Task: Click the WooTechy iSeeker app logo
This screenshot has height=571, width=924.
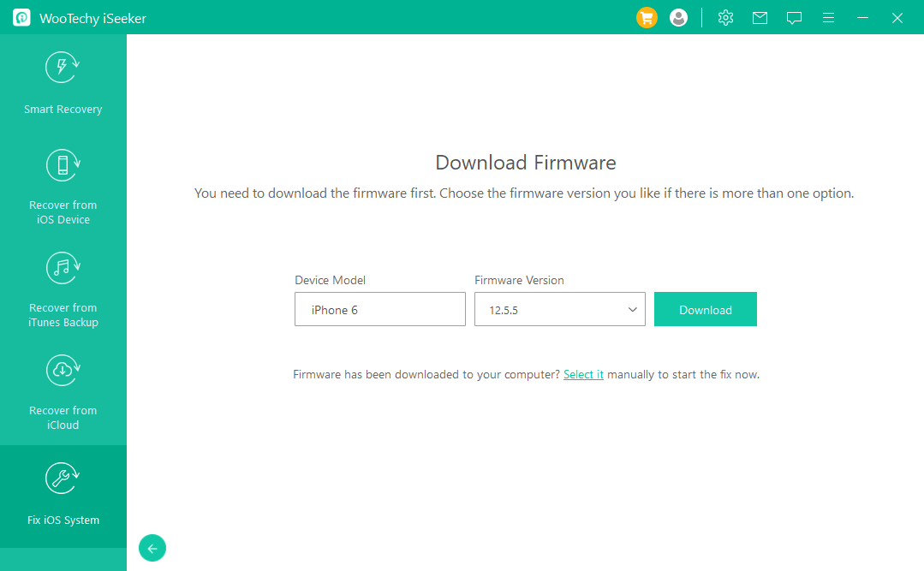Action: tap(21, 18)
